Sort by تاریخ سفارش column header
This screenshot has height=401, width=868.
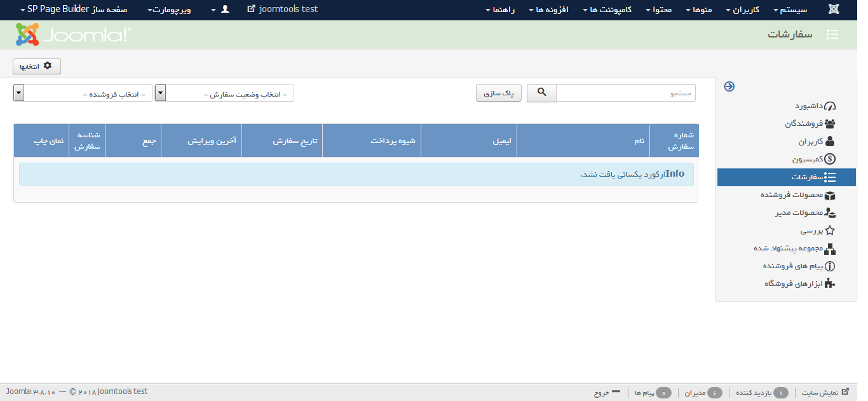(x=295, y=140)
